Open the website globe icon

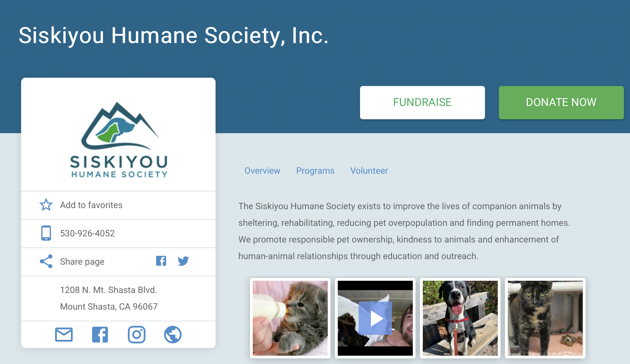point(173,335)
